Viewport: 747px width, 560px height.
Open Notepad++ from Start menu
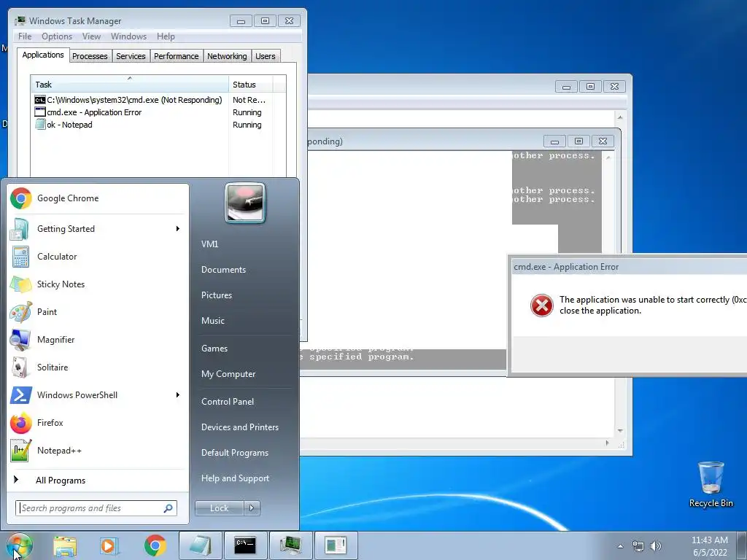98,451
